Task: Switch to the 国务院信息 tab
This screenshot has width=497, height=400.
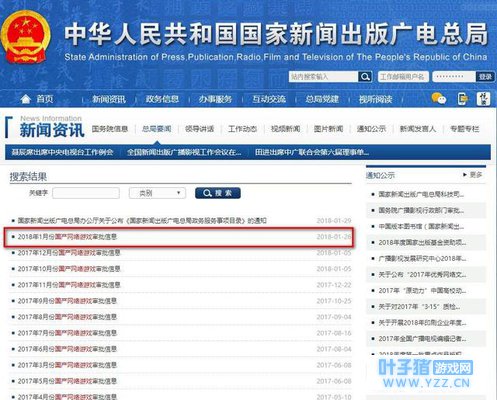Action: point(110,129)
